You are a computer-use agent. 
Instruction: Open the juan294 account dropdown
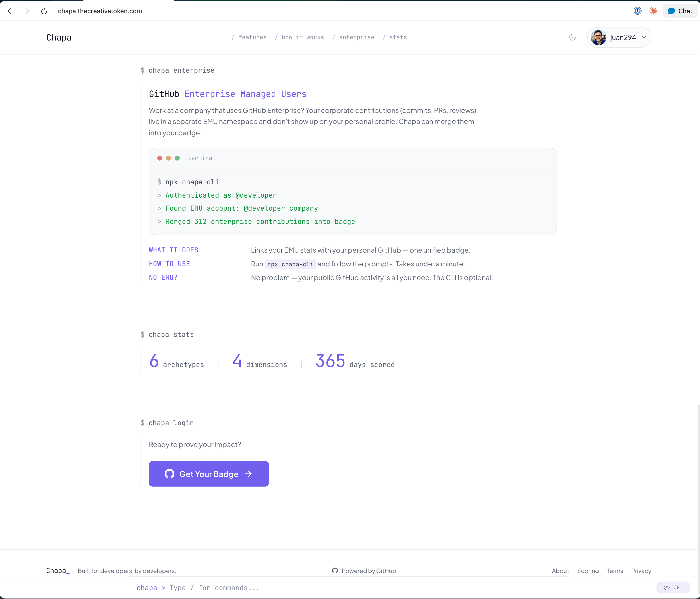pyautogui.click(x=619, y=38)
